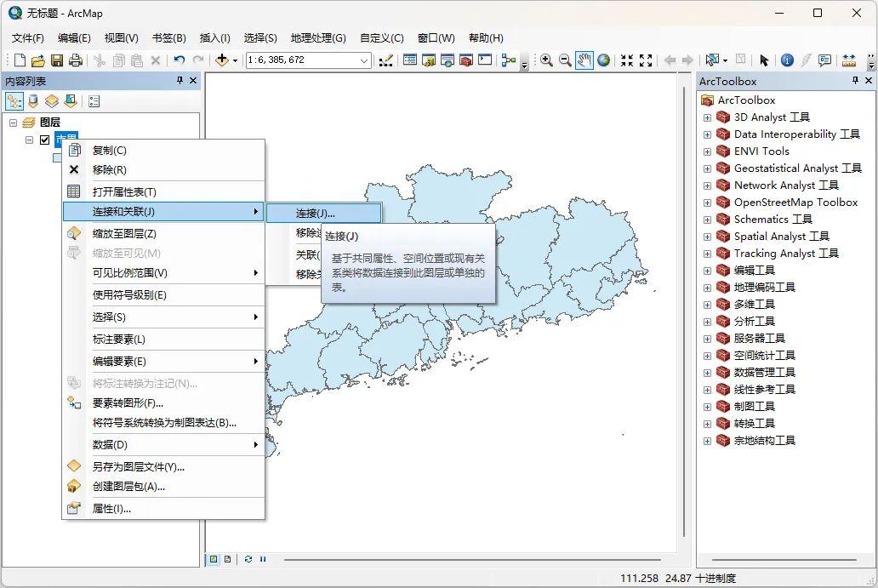The height and width of the screenshot is (588, 878).
Task: Toggle the ArcToolbox window toolbar icon
Action: [x=466, y=60]
